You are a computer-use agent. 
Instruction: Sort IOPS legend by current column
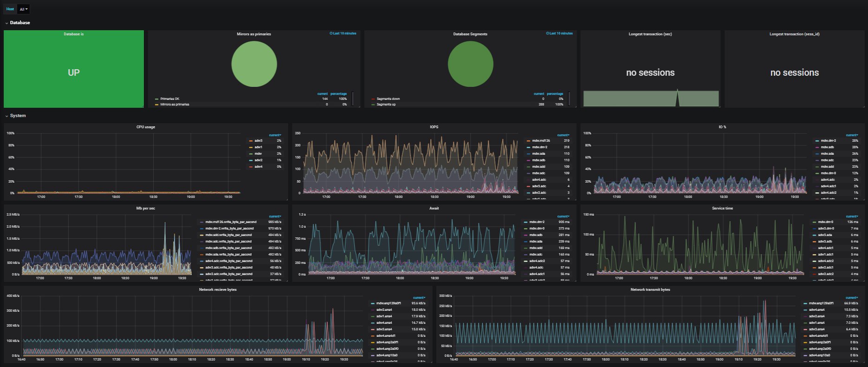563,135
